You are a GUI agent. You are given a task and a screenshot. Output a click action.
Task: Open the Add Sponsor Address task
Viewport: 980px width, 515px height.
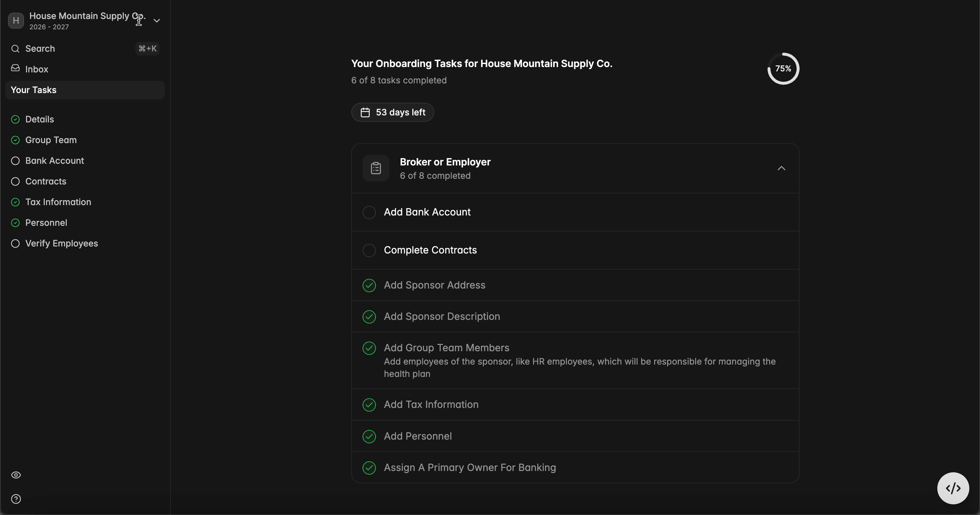click(x=434, y=285)
